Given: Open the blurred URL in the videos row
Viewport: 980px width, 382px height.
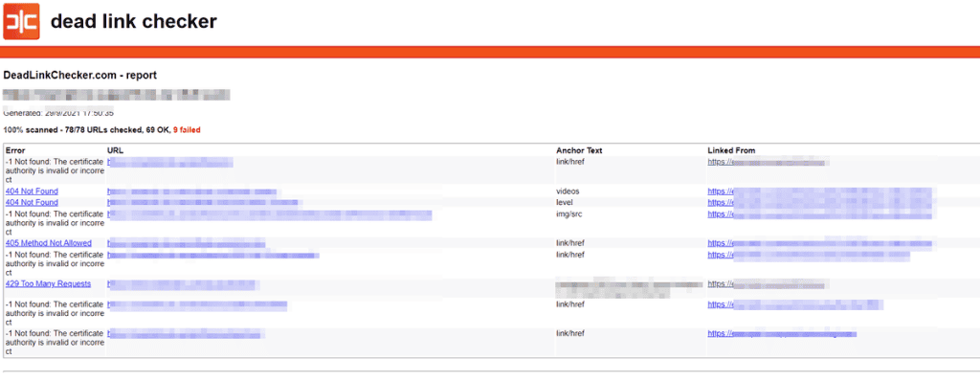Looking at the screenshot, I should pyautogui.click(x=191, y=191).
